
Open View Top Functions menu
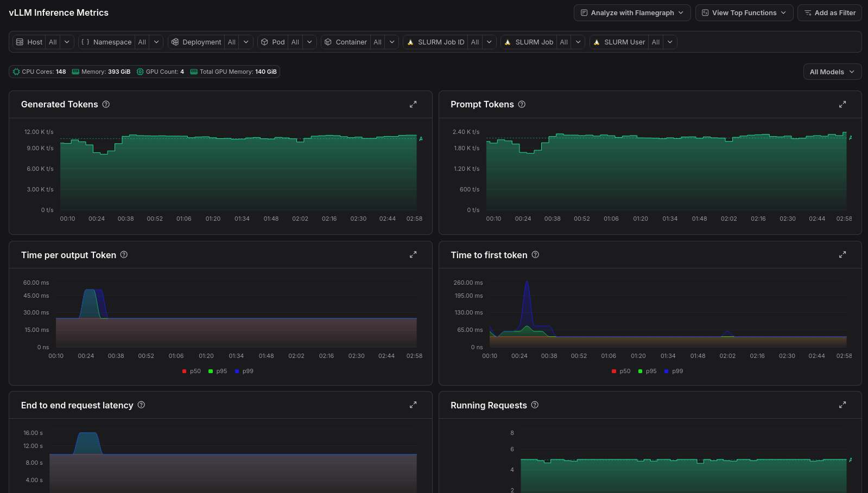(744, 12)
